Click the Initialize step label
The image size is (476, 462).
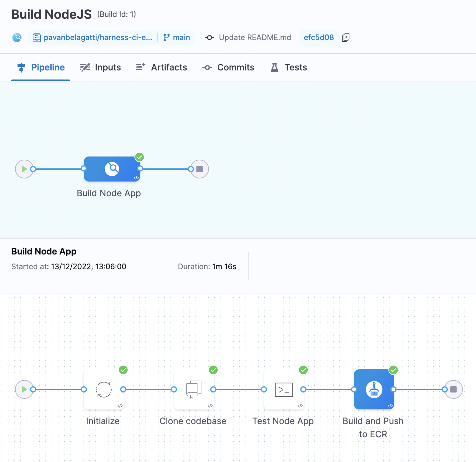coord(103,421)
